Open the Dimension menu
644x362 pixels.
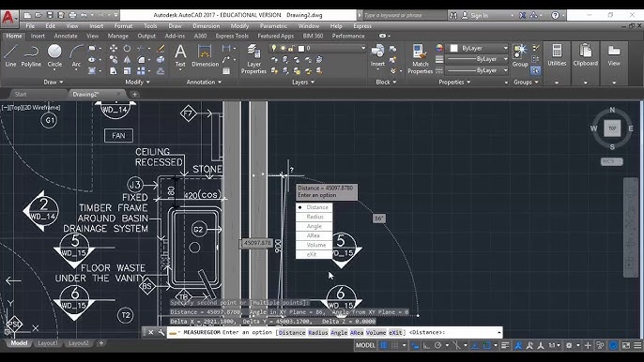207,26
